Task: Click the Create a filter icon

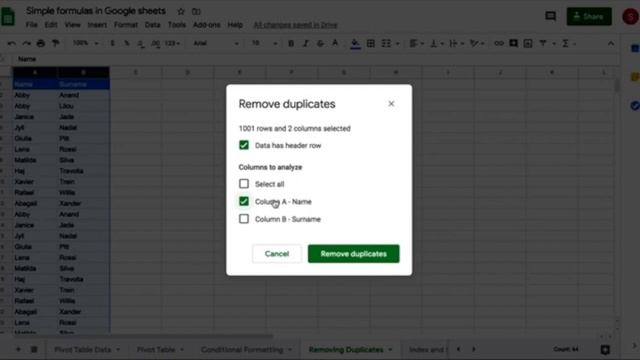Action: point(543,43)
